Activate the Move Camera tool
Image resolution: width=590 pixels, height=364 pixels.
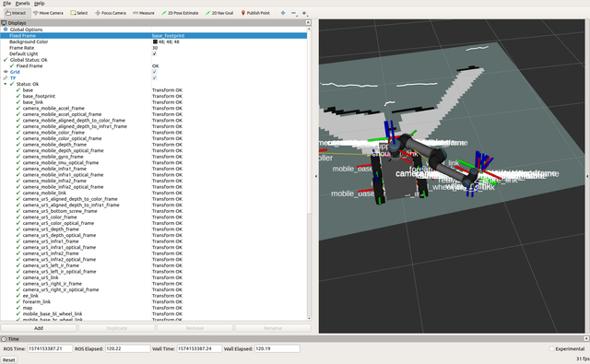tap(48, 13)
